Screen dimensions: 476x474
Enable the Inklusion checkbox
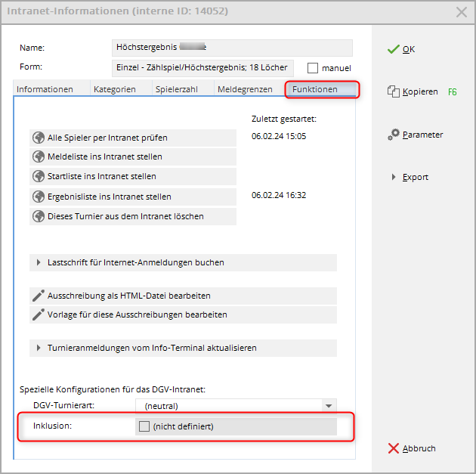[x=144, y=427]
